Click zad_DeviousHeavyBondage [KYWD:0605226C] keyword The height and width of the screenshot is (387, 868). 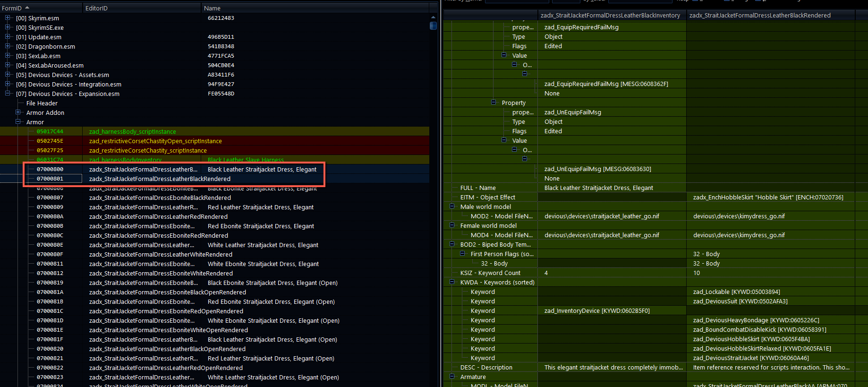pos(756,320)
